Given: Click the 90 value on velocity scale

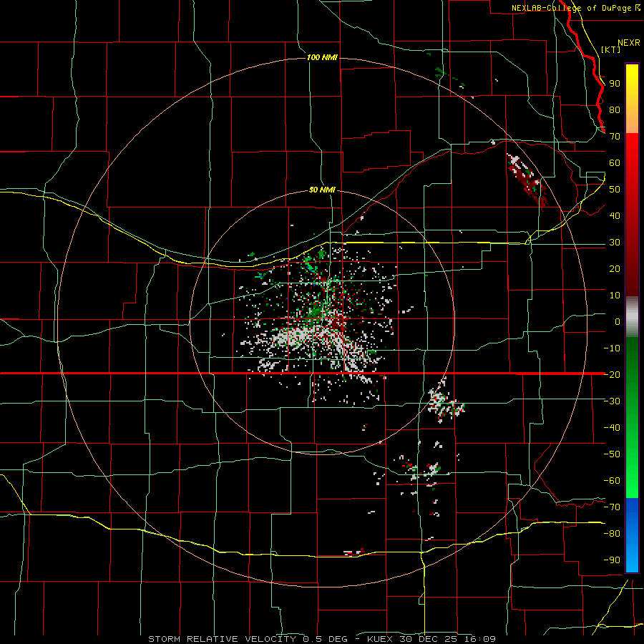Looking at the screenshot, I should [615, 84].
